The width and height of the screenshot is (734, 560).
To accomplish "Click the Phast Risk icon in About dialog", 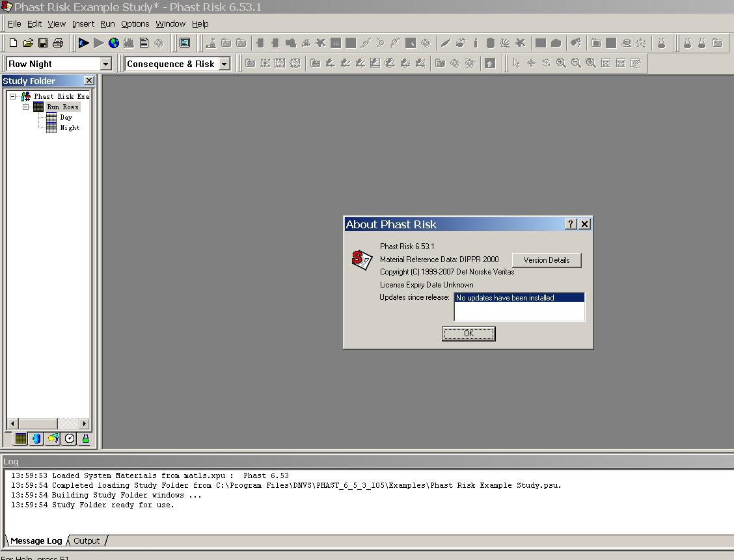I will point(361,260).
